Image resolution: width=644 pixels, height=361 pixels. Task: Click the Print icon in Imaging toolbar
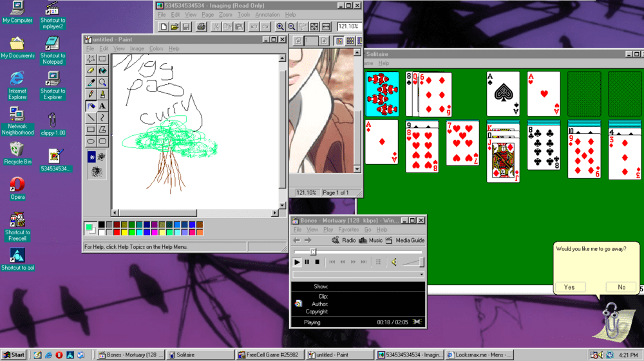(201, 26)
